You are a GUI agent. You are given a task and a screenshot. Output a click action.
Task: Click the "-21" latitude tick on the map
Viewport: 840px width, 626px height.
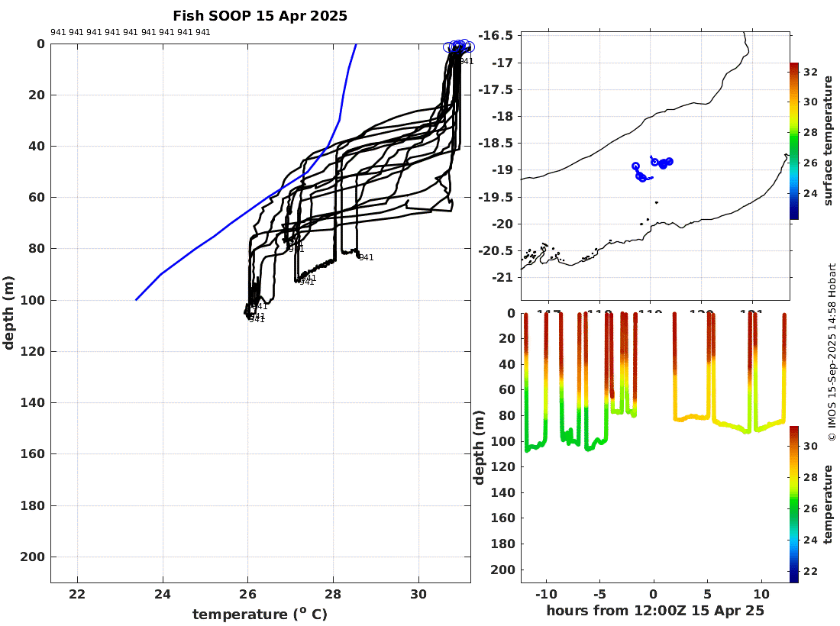(x=502, y=277)
